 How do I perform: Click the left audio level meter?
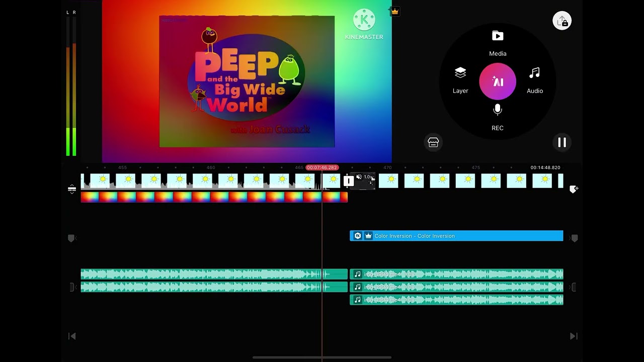pos(68,86)
